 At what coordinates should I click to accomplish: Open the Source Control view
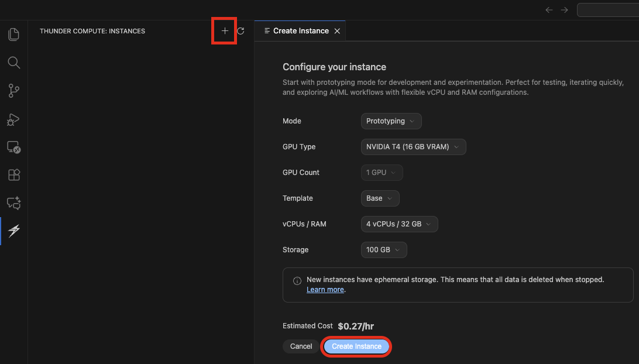pos(13,91)
